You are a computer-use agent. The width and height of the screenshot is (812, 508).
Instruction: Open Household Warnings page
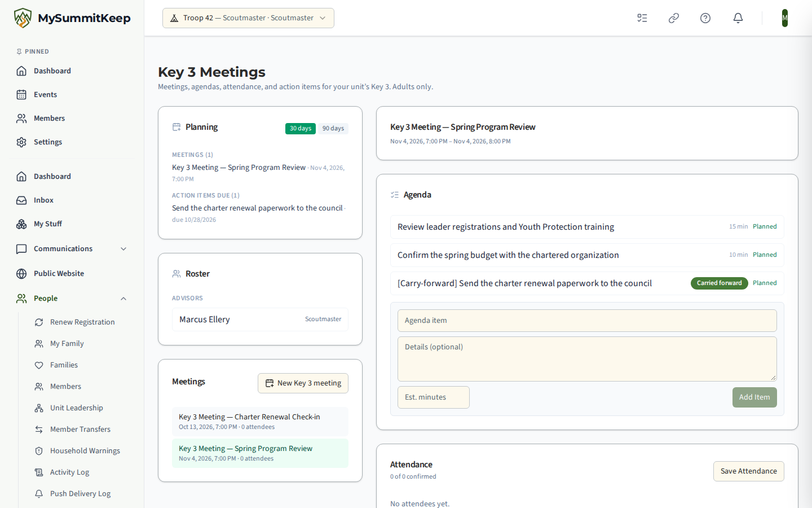coord(82,451)
